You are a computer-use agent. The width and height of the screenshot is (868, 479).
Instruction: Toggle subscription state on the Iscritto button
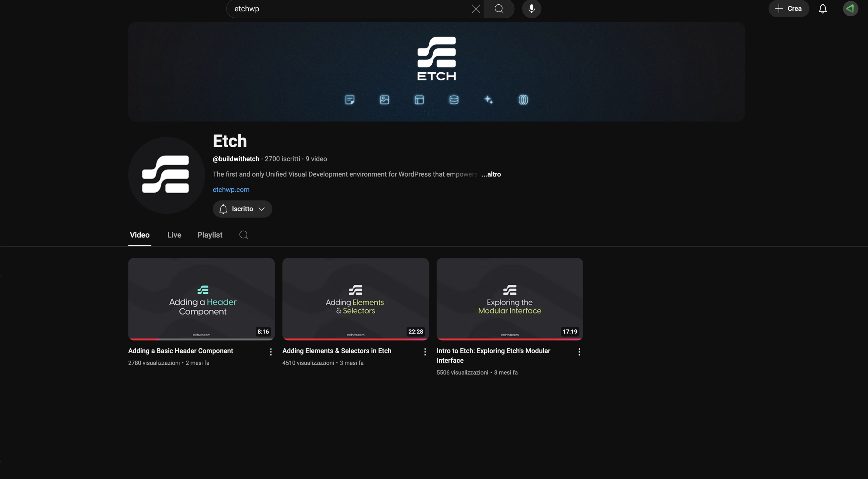[x=242, y=209]
